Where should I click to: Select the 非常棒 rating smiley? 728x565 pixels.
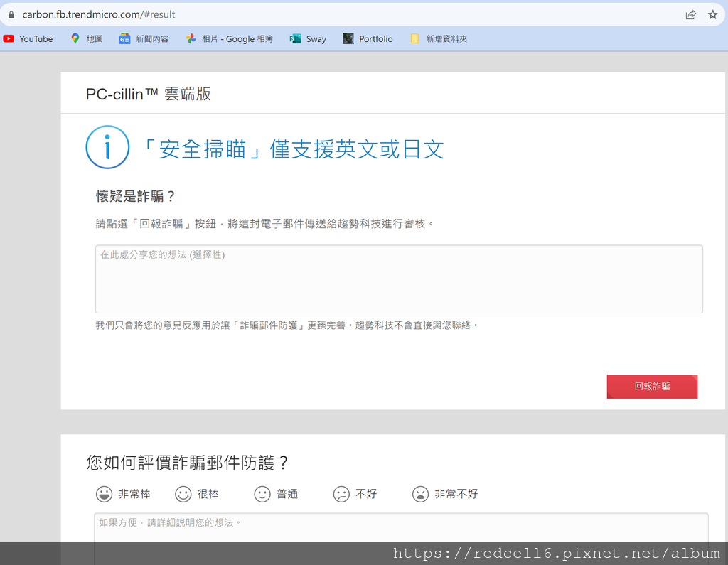click(104, 493)
